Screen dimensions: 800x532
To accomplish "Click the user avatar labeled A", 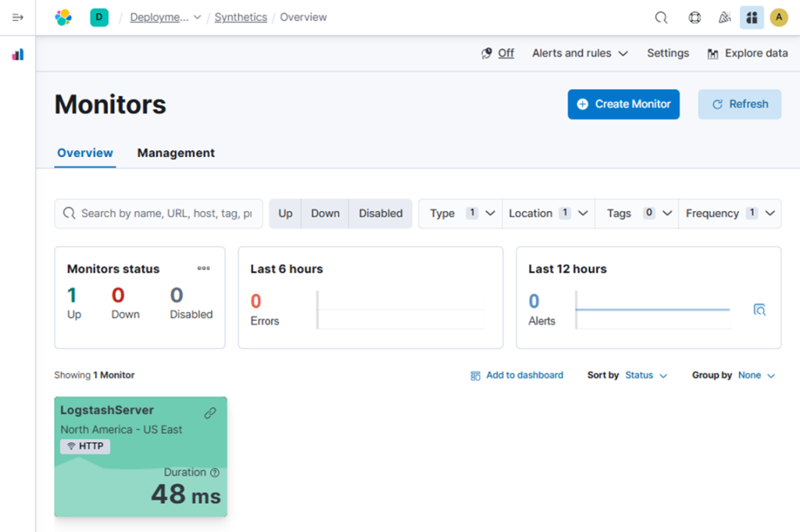I will [x=778, y=17].
